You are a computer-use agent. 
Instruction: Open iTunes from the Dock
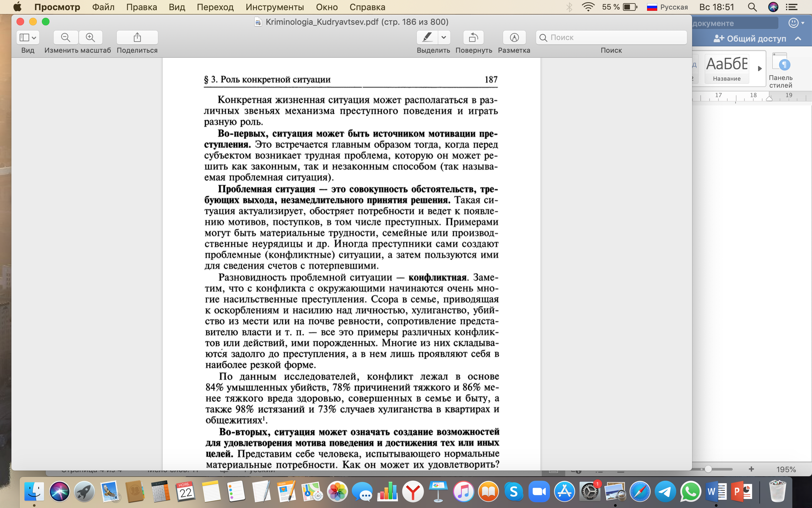(463, 492)
